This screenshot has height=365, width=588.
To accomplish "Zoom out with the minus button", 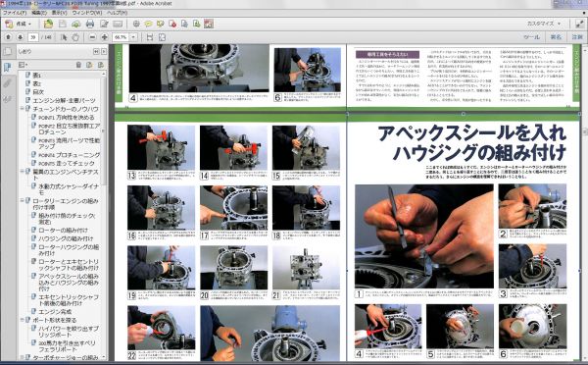I will coord(92,37).
